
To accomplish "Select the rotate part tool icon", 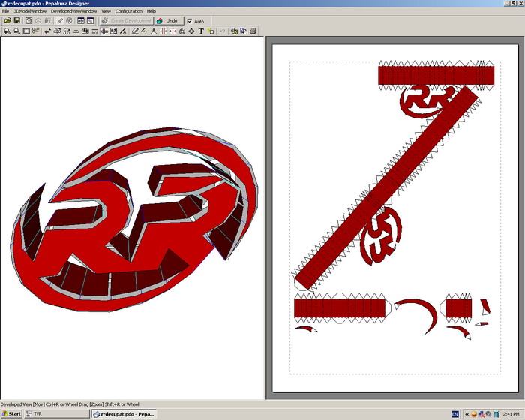I will click(57, 31).
